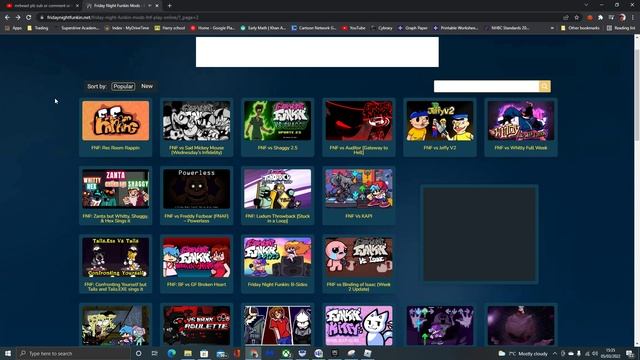
Task: Open the tab search dropdown arrow
Action: (586, 5)
